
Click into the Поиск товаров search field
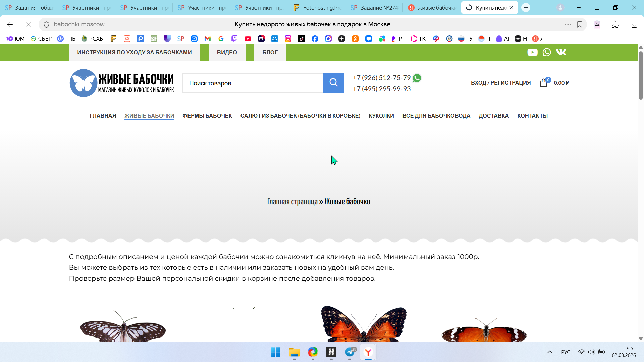[x=252, y=83]
